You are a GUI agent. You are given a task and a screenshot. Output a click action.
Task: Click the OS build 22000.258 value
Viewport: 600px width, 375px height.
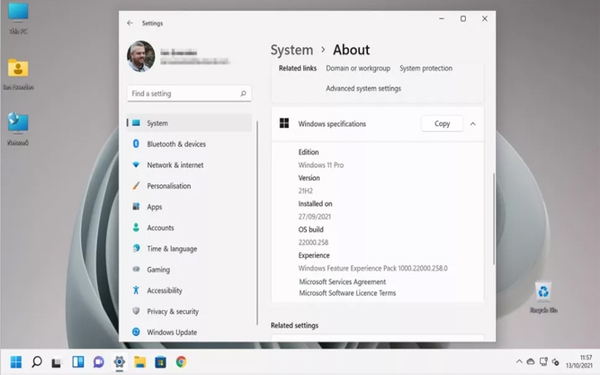tap(313, 242)
